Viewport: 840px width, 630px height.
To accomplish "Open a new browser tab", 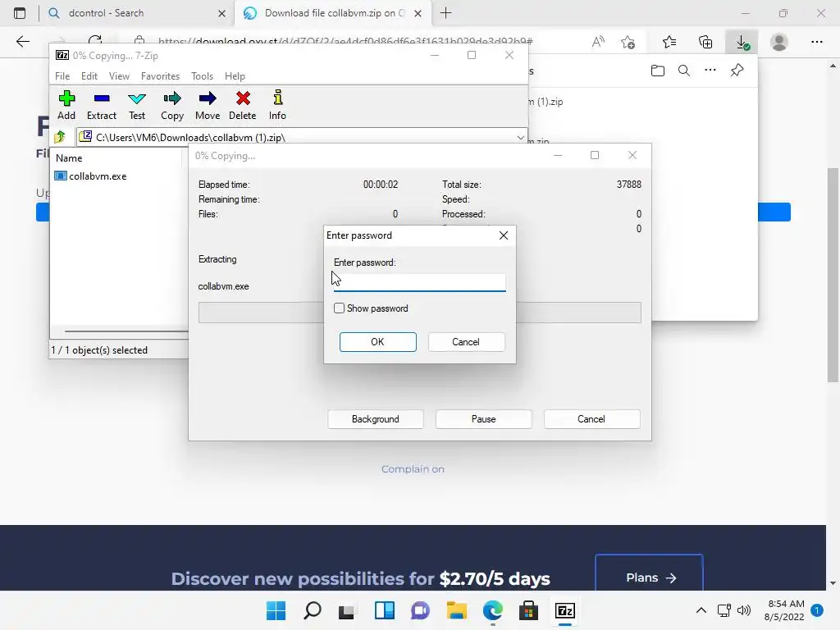I will pos(445,13).
